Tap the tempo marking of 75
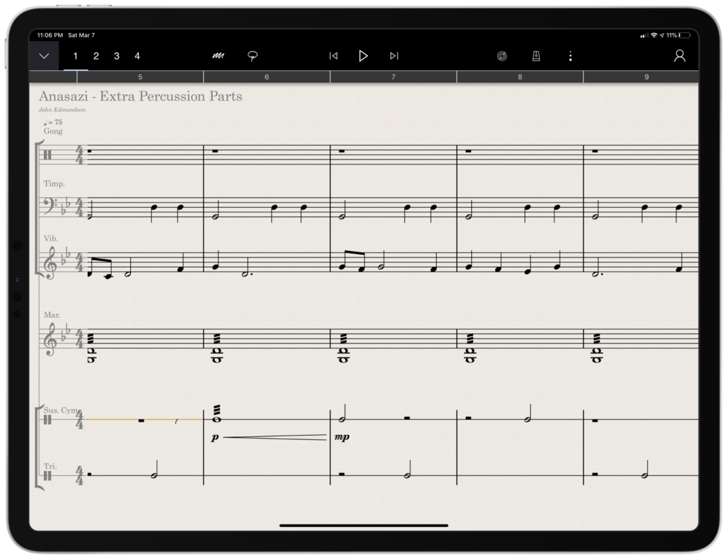This screenshot has height=560, width=728. coord(53,122)
